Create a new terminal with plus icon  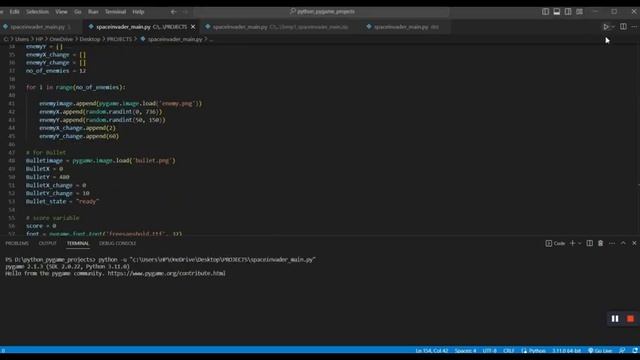point(572,243)
